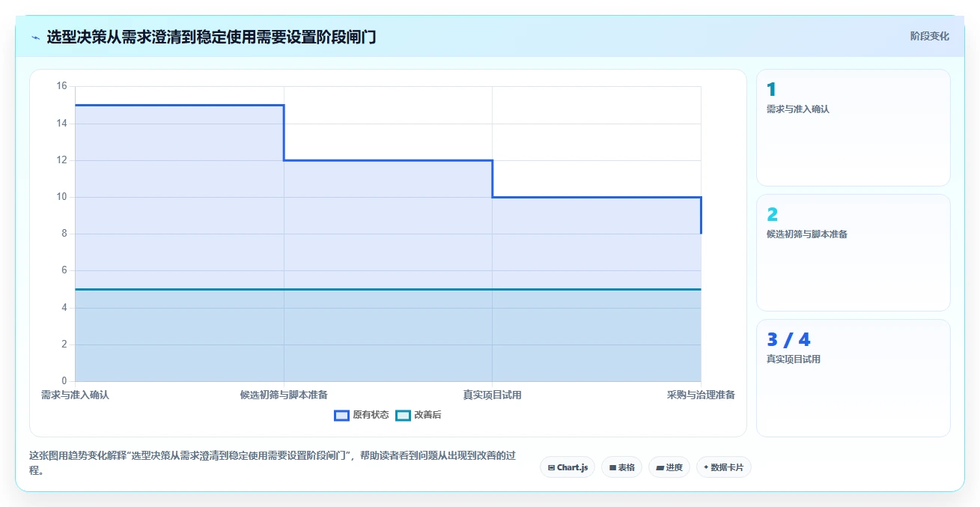Click the 改善后 teal legend color box
This screenshot has width=980, height=507.
pos(404,415)
